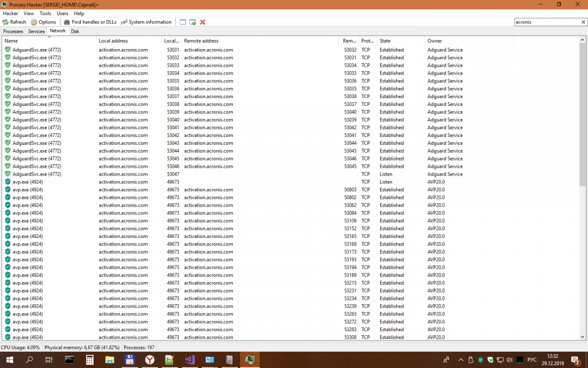Open Find handles or DLLs
Image resolution: width=588 pixels, height=368 pixels.
tap(91, 22)
